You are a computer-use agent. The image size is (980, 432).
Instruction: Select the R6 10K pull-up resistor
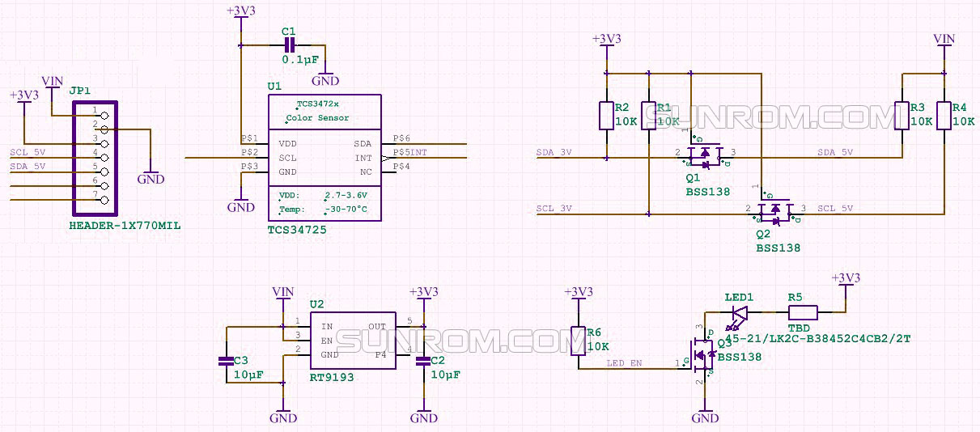[578, 341]
